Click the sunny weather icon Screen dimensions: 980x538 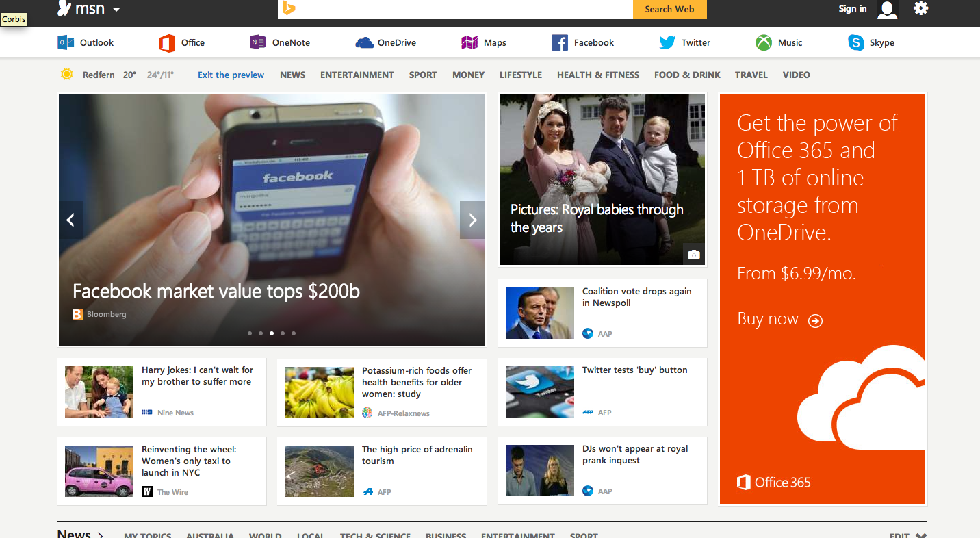tap(66, 74)
